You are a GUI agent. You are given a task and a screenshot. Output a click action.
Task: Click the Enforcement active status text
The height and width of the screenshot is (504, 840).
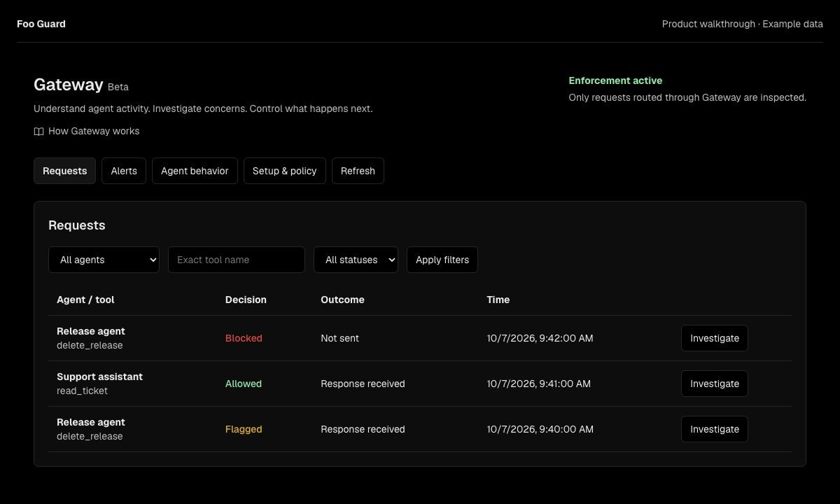point(615,80)
